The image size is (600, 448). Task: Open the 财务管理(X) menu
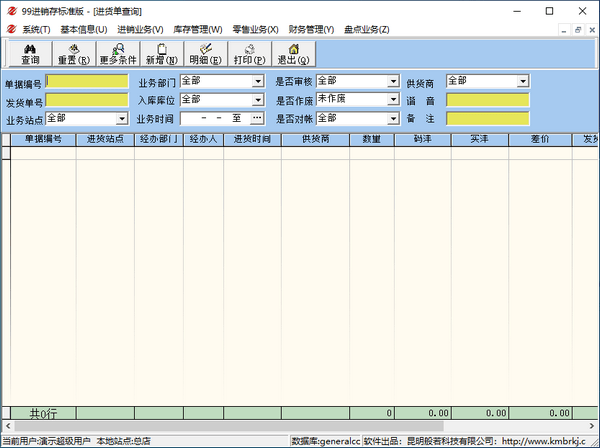point(311,29)
